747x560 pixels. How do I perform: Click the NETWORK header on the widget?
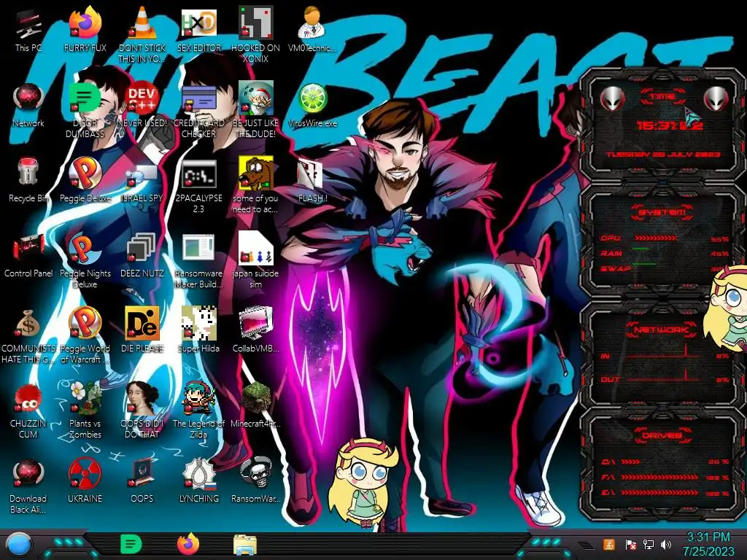(x=662, y=330)
